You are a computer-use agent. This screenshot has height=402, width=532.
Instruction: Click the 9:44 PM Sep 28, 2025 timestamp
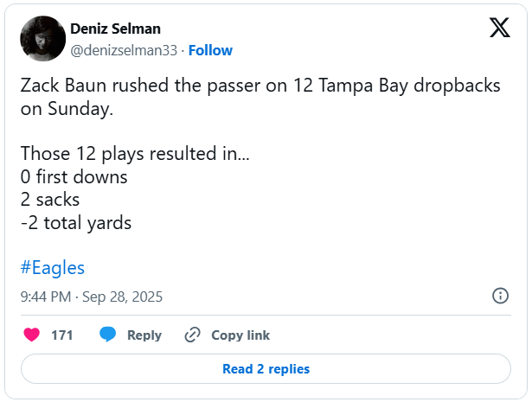point(91,297)
